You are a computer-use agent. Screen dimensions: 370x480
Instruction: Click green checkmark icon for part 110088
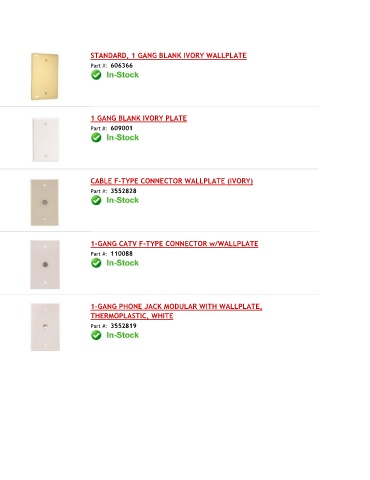(96, 263)
